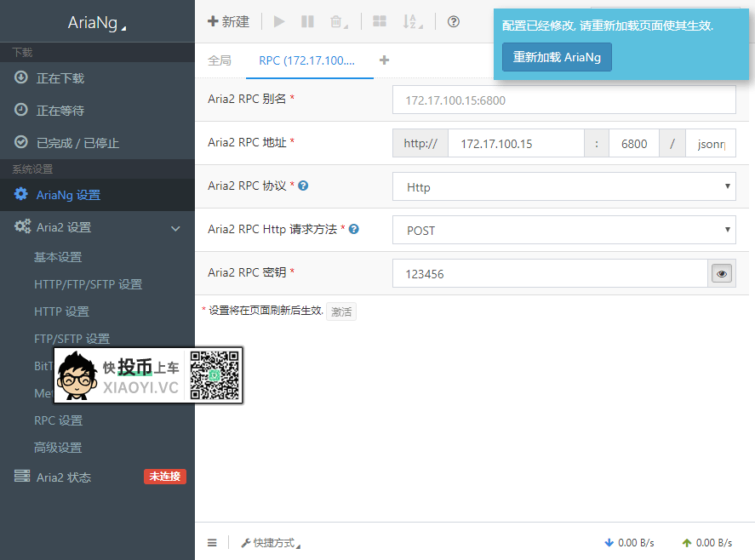Toggle secret visibility eye icon

(x=721, y=273)
